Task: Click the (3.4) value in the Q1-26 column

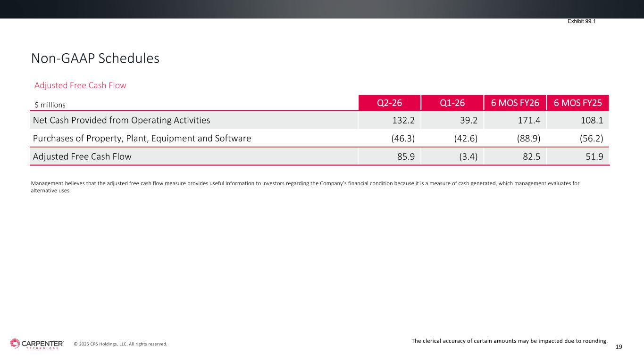Action: coord(465,156)
